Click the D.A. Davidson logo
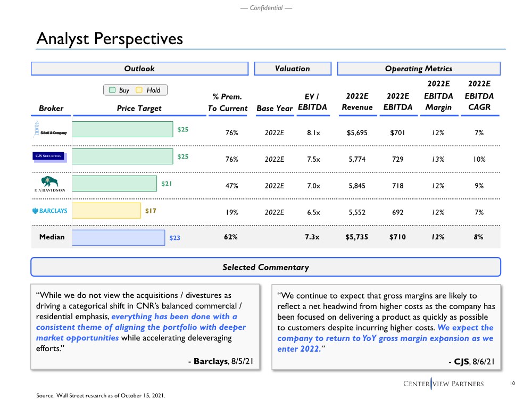This screenshot has height=399, width=532. (51, 184)
